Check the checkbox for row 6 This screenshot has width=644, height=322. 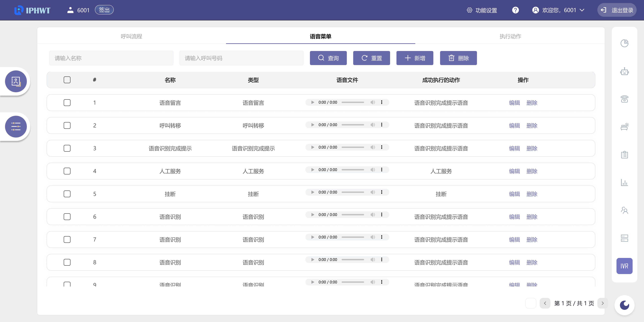[x=67, y=217]
